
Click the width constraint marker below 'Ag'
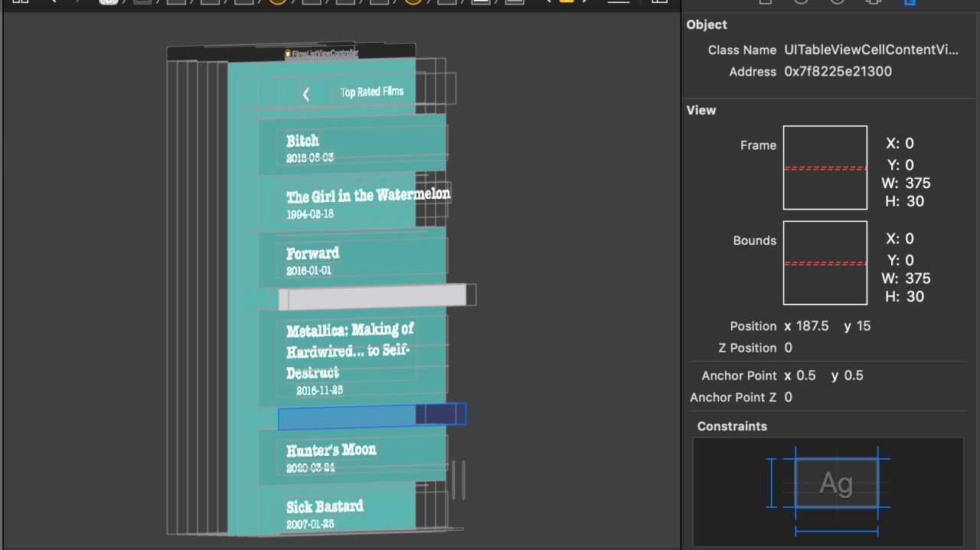[836, 530]
